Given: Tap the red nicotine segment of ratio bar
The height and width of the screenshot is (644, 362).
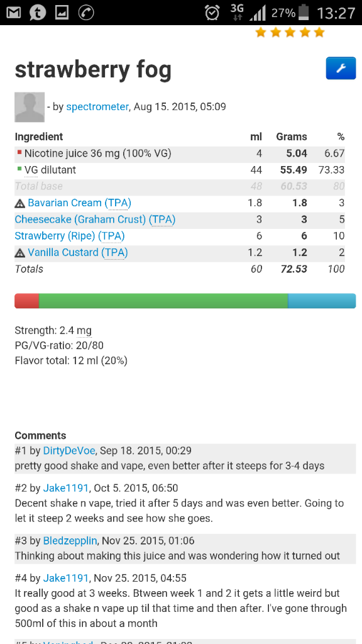Looking at the screenshot, I should pos(26,301).
